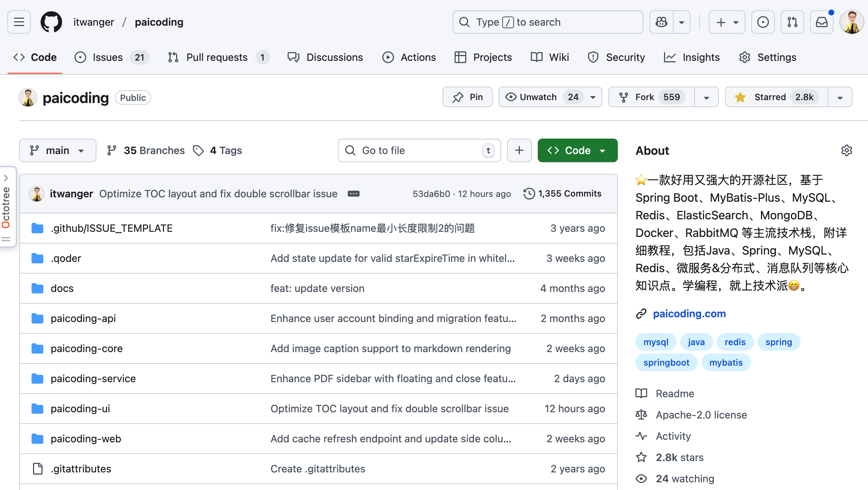Click the add file plus button
The width and height of the screenshot is (868, 490).
coord(519,150)
